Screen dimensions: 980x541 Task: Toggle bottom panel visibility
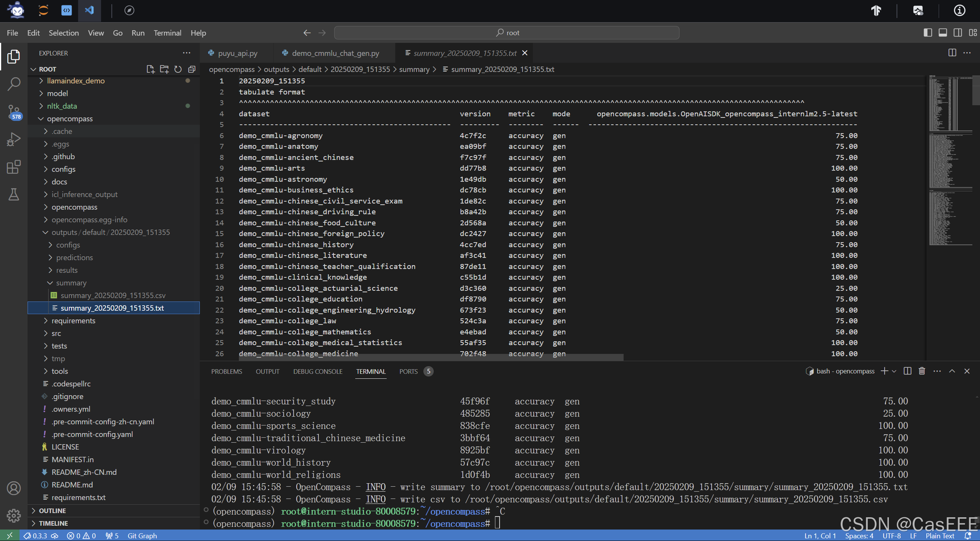(x=943, y=33)
